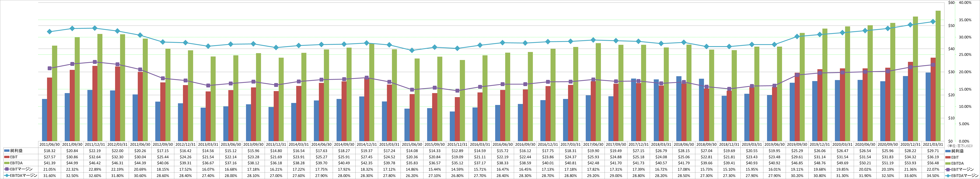Select the 2015/06/30 column header
Viewport: 980px width, 179px height.
coord(412,145)
